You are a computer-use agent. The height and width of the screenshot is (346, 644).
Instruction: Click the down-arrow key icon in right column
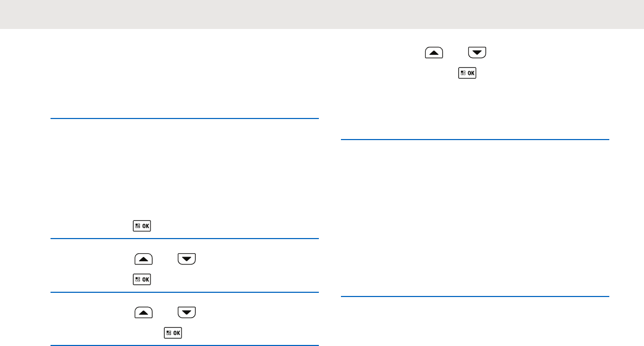477,53
